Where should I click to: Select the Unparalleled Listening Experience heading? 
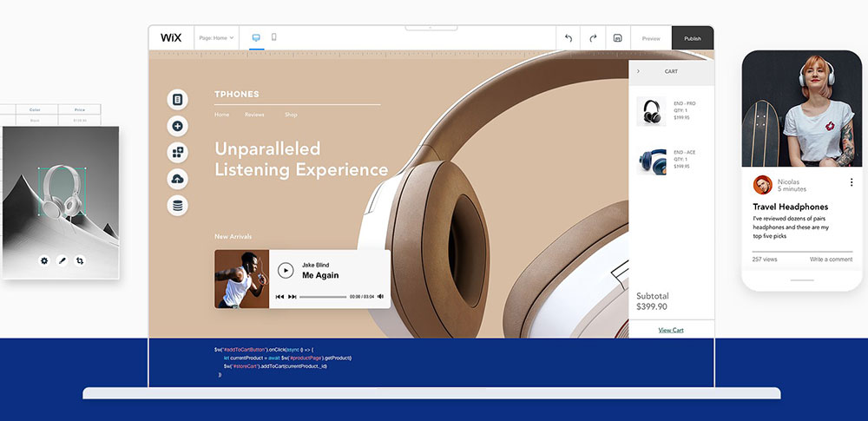pos(301,159)
